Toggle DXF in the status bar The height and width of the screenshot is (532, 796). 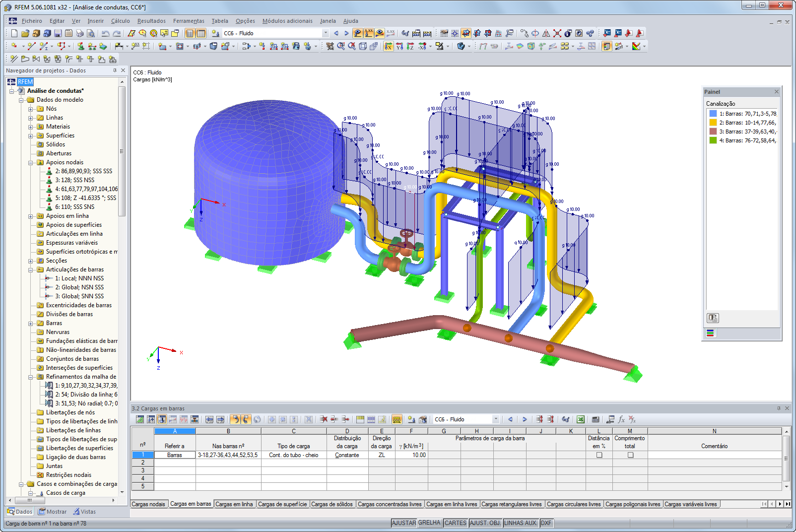[546, 523]
